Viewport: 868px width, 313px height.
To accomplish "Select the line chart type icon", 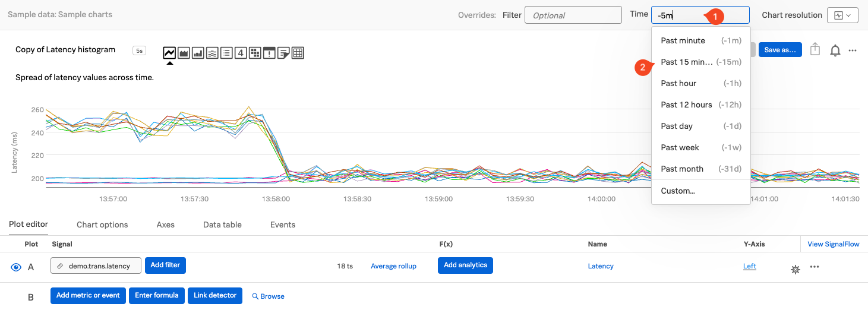I will pyautogui.click(x=170, y=53).
